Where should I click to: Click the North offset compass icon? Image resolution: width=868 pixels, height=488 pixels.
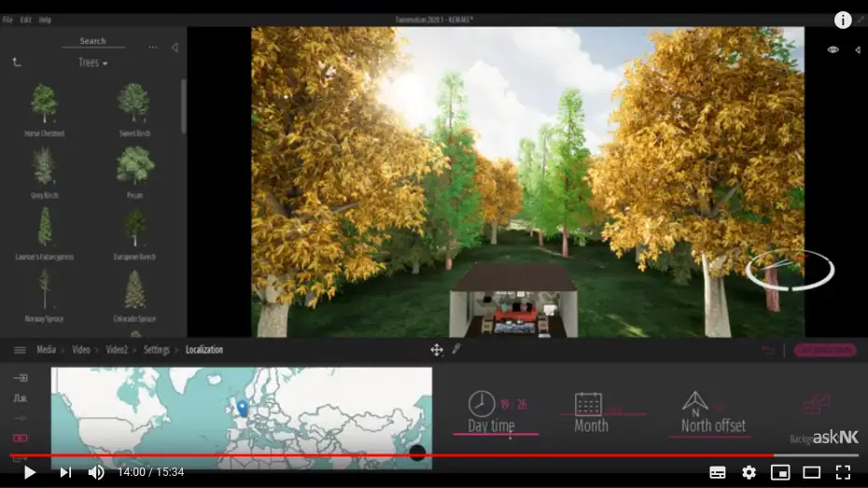click(694, 404)
